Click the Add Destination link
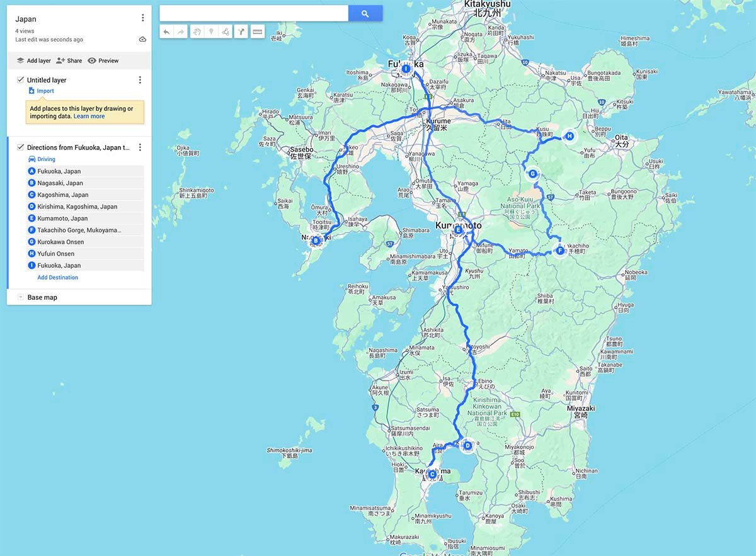The height and width of the screenshot is (556, 756). click(57, 278)
